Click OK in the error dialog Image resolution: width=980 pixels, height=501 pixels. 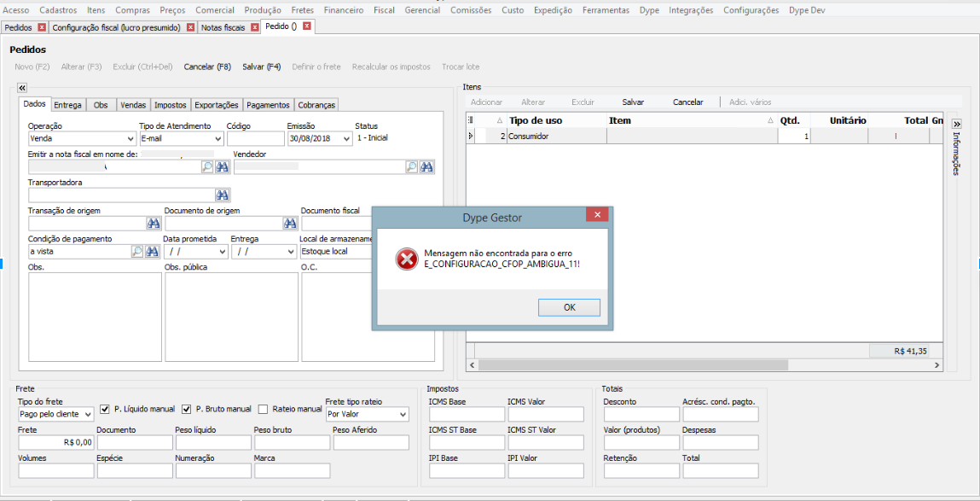pos(570,307)
